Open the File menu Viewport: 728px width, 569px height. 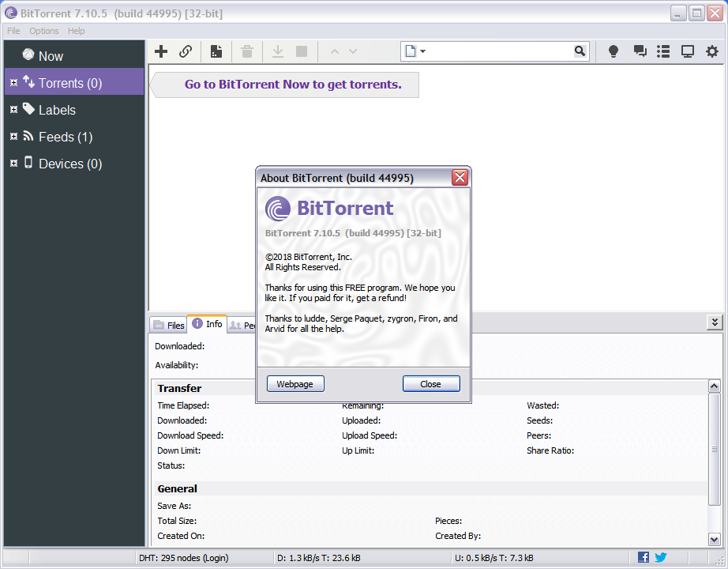pos(13,31)
